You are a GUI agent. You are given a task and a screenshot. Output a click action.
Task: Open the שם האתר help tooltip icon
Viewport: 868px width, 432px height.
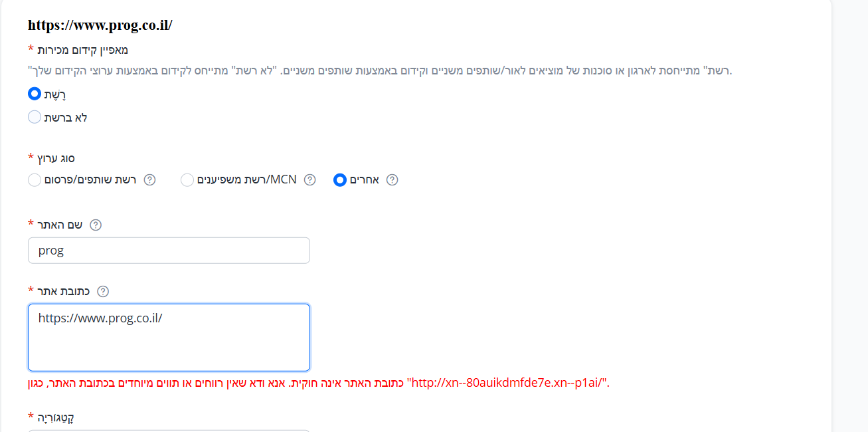(96, 225)
